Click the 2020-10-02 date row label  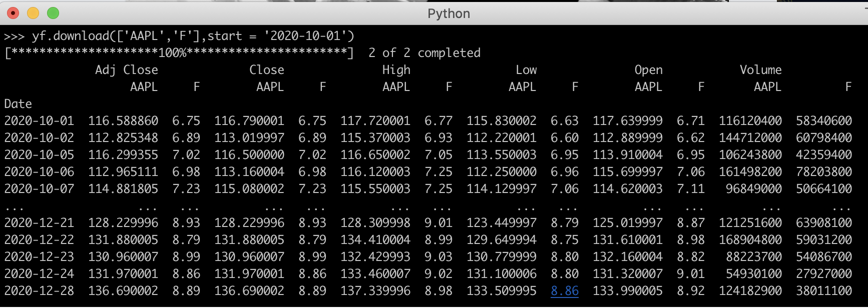(39, 138)
